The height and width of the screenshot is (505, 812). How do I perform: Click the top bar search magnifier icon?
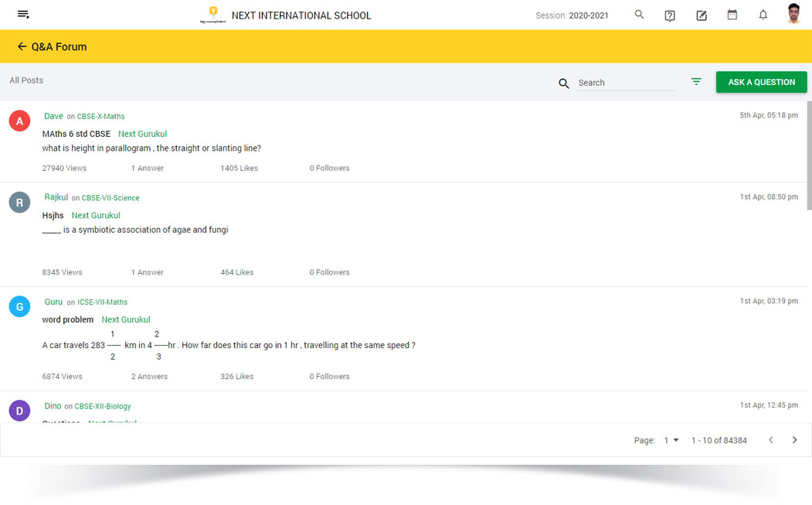click(x=639, y=15)
